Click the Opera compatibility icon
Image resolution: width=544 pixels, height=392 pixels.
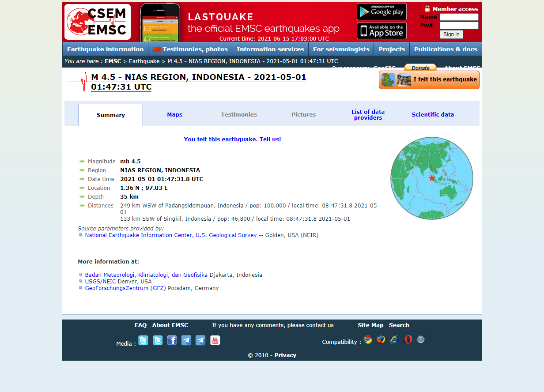(408, 339)
